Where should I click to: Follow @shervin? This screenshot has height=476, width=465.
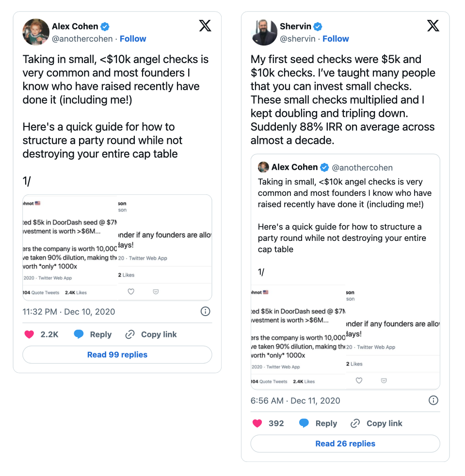point(336,39)
